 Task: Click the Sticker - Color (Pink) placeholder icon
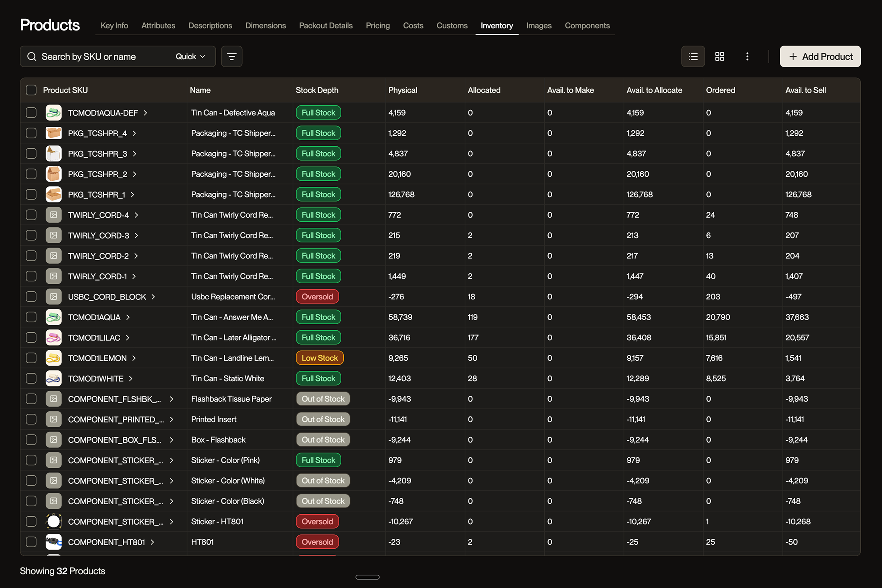click(x=53, y=460)
